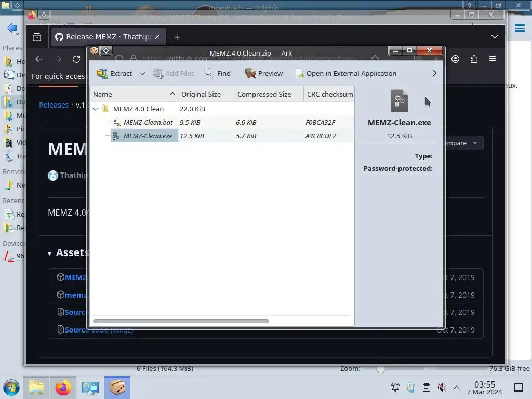Select the MEMZ-Clean.bat file
The width and height of the screenshot is (532, 399).
click(148, 122)
